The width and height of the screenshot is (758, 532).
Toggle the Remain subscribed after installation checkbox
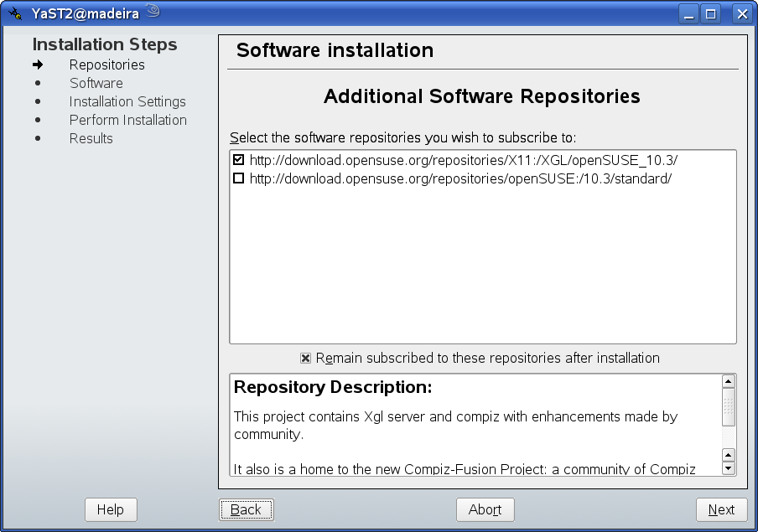point(305,358)
